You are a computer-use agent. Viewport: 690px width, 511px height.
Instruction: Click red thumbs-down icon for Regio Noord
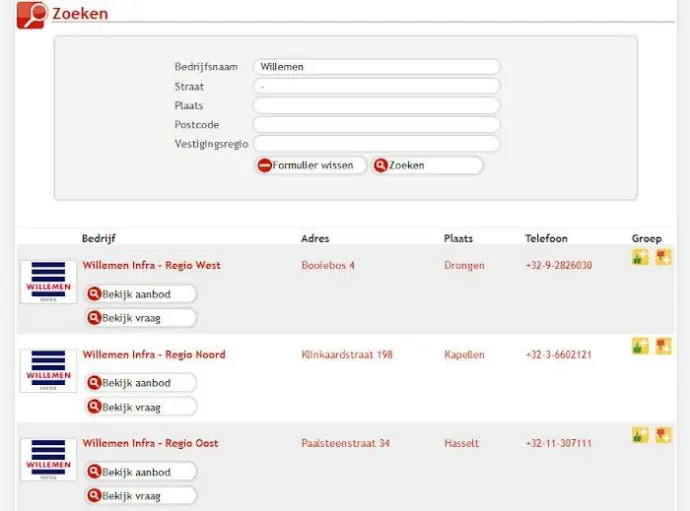(663, 346)
